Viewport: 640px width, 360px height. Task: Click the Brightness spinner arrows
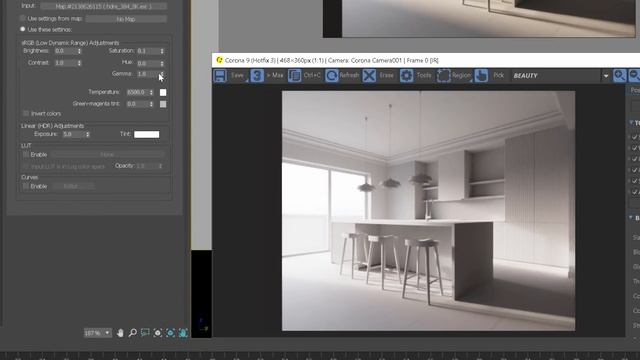point(79,51)
